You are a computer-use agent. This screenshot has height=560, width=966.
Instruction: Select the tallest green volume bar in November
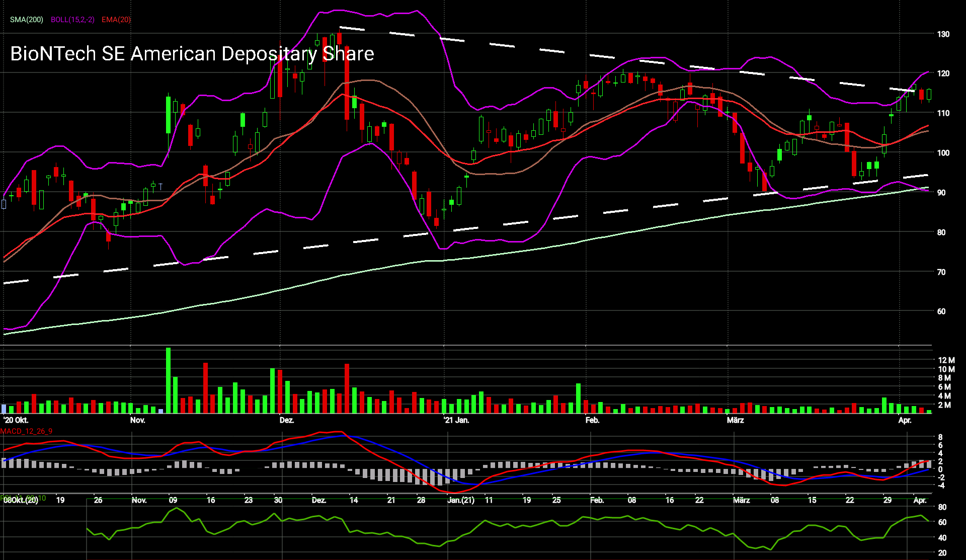(x=168, y=380)
